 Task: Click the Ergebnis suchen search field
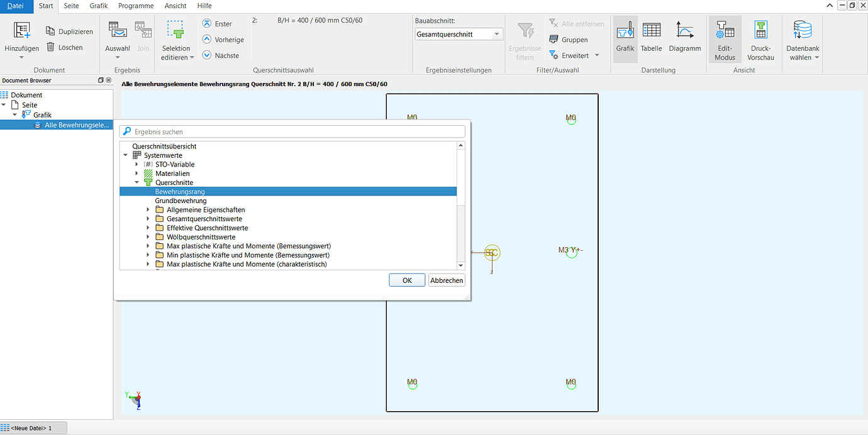point(296,132)
